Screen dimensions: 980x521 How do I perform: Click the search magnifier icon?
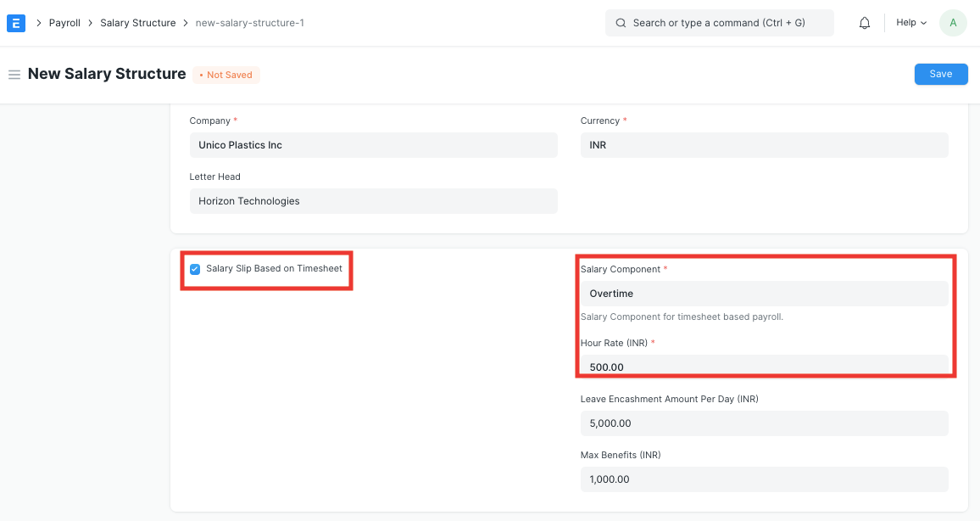click(621, 23)
